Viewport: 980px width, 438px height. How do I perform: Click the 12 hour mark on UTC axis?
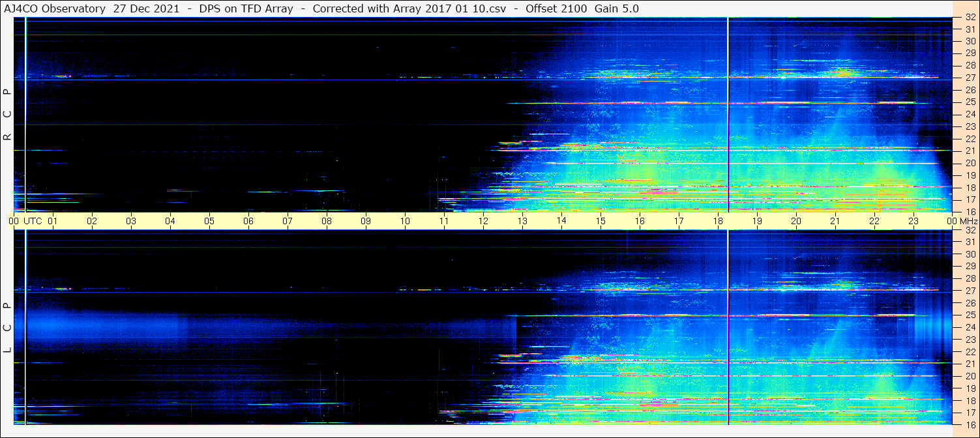483,221
